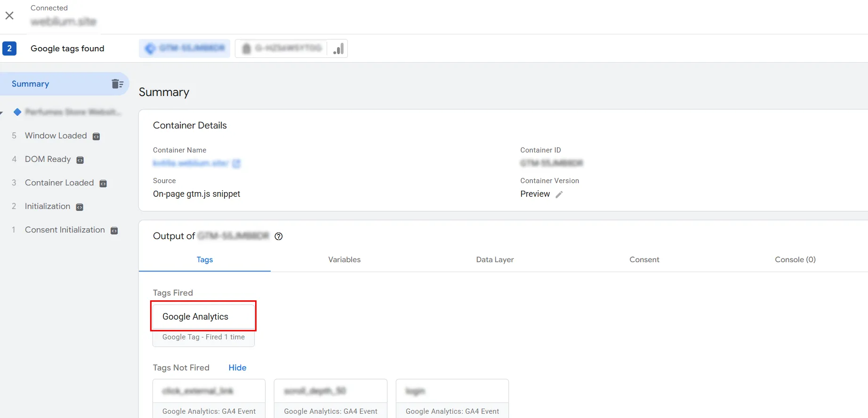This screenshot has height=418, width=868.
Task: Hide the Tags Not Fired section
Action: click(x=237, y=368)
